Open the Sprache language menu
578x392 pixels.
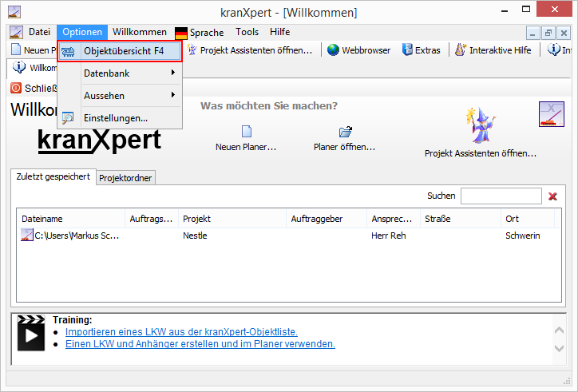click(x=200, y=33)
